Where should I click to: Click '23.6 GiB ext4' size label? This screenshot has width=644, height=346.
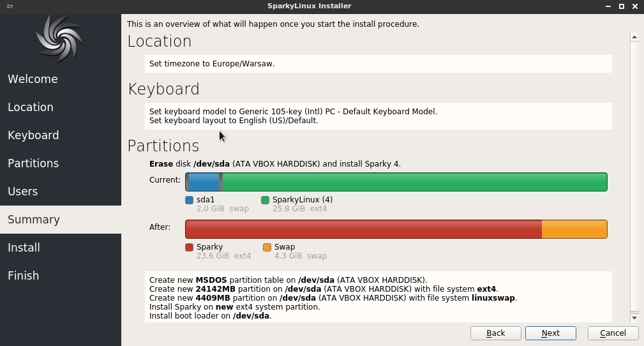point(224,256)
